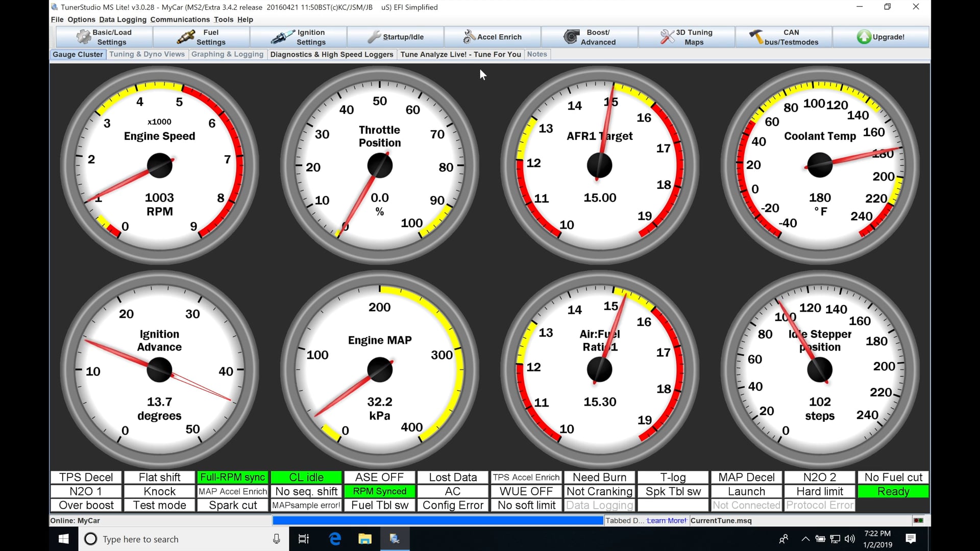
Task: Click the blue status progress bar
Action: pos(437,520)
